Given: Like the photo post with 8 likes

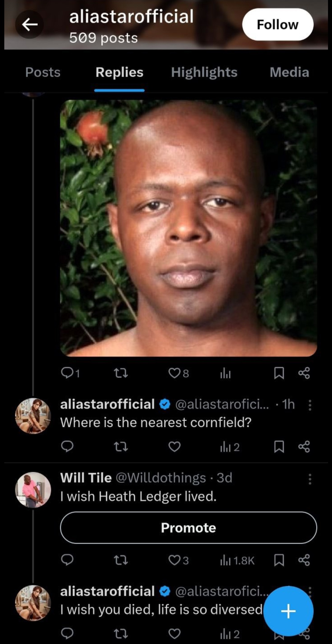Looking at the screenshot, I should (175, 373).
